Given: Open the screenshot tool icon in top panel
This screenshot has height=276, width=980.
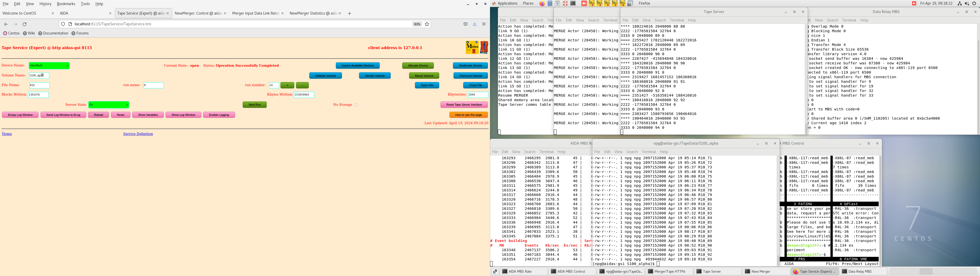Looking at the screenshot, I should pyautogui.click(x=630, y=3).
